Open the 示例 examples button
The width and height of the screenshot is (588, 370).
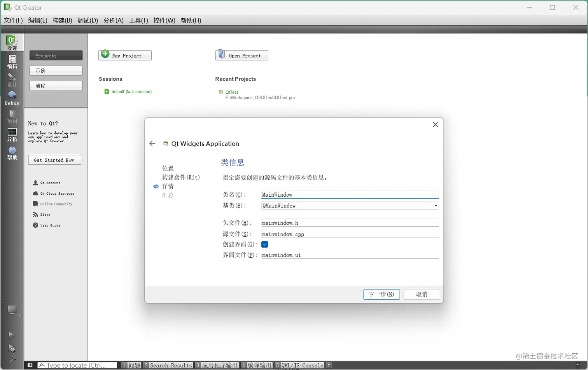(x=56, y=70)
